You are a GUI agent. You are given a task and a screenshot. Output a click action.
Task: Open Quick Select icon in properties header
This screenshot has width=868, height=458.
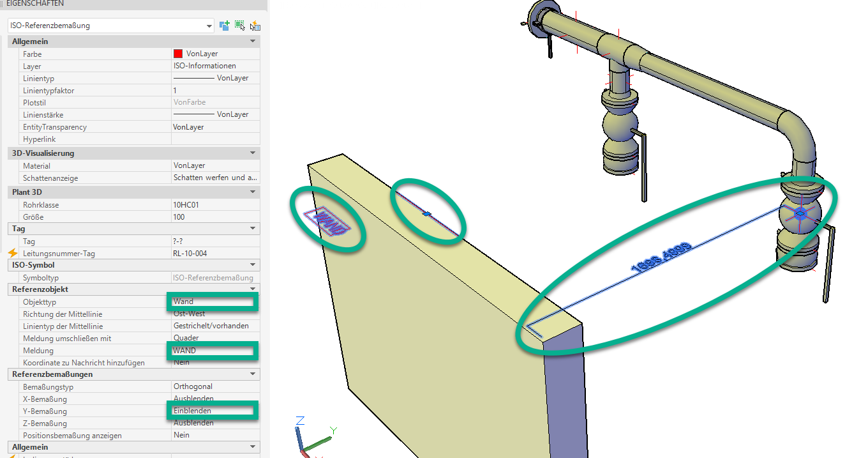click(255, 26)
